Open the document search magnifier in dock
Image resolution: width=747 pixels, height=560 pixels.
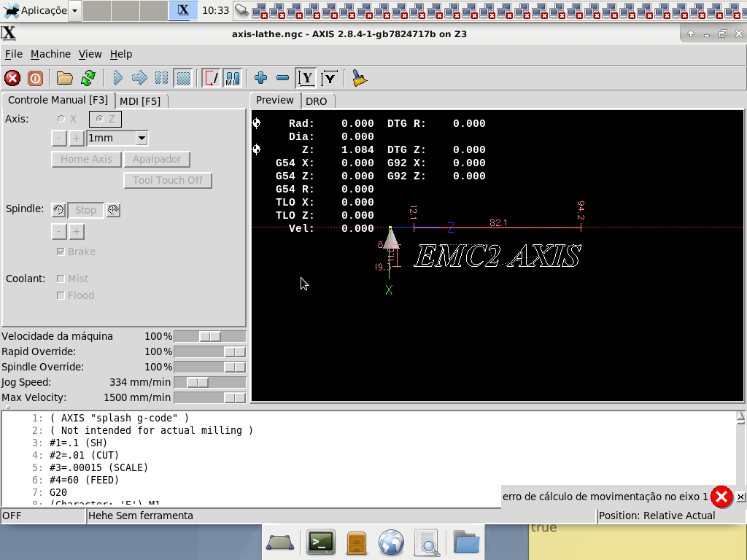click(427, 542)
